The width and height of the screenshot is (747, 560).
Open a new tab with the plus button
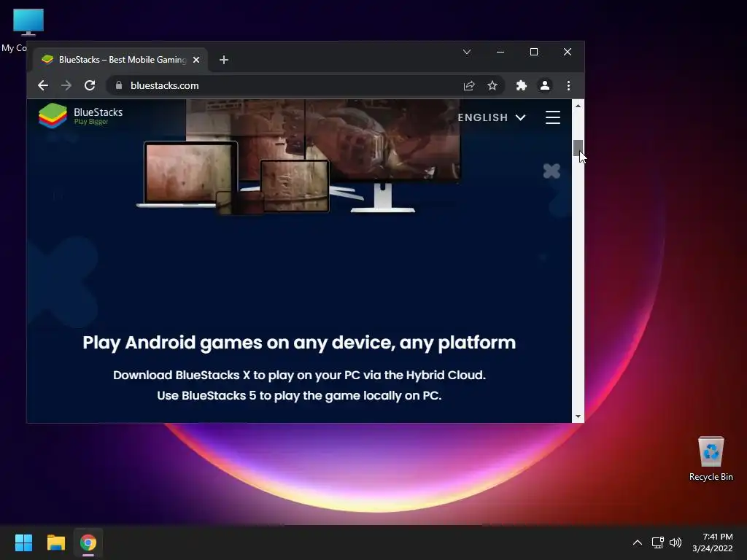[x=224, y=60]
